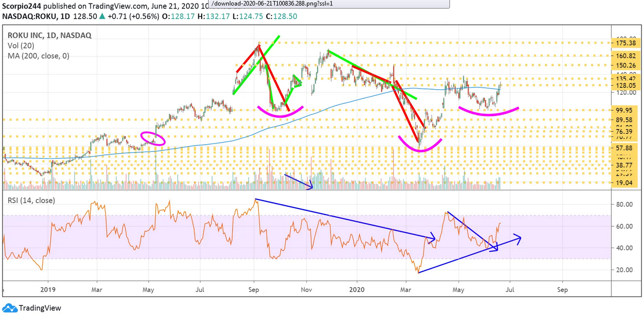The width and height of the screenshot is (644, 316).
Task: Click the TradingView logo at the chart footer
Action: pos(32,307)
